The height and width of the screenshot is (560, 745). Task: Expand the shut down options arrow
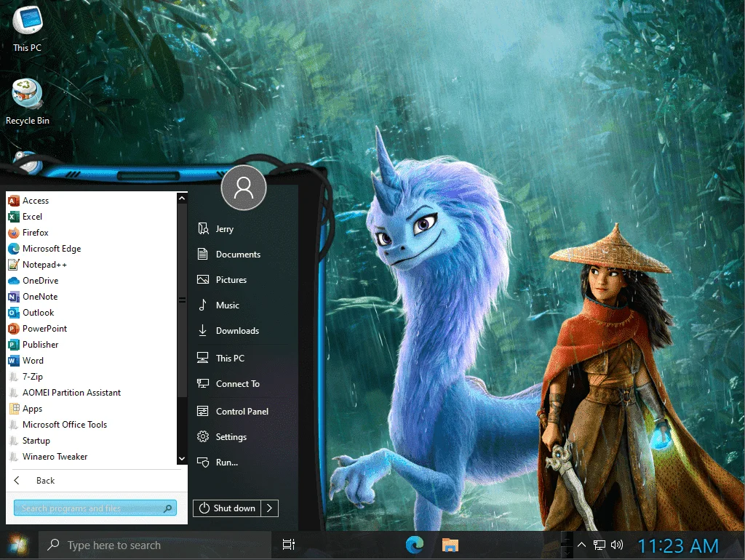click(x=270, y=508)
